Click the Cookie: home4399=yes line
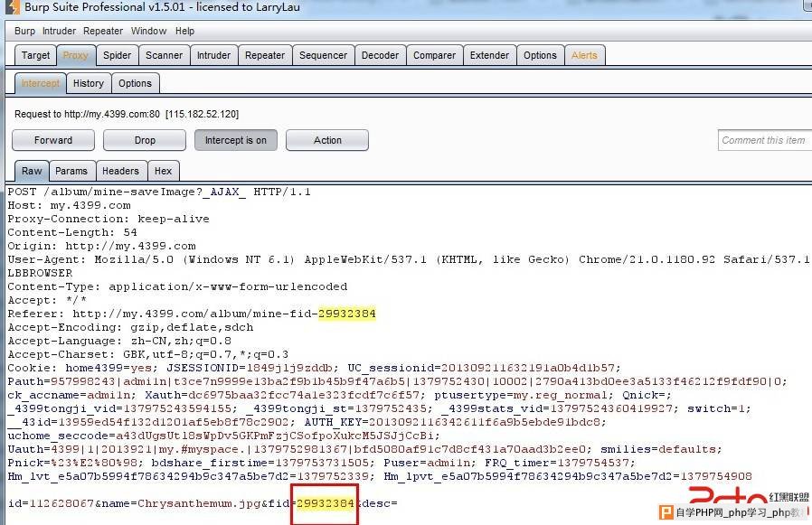Image resolution: width=812 pixels, height=525 pixels. 314,368
